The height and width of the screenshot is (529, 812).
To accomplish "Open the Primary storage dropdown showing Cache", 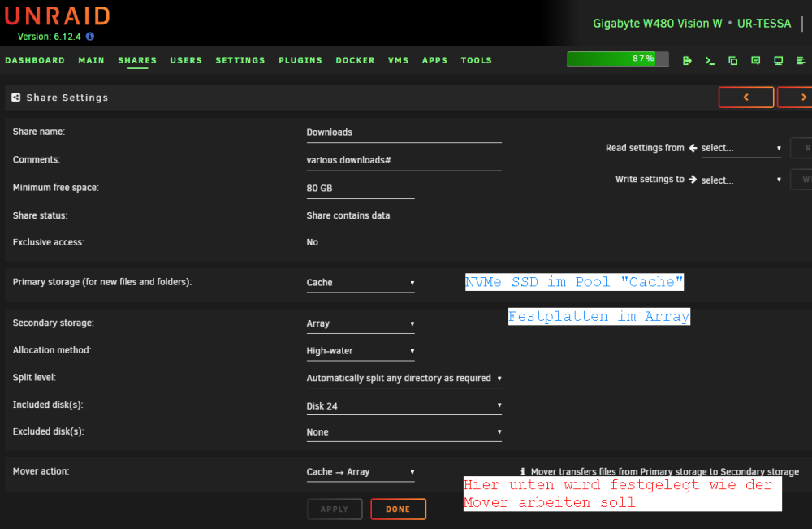I will click(361, 283).
